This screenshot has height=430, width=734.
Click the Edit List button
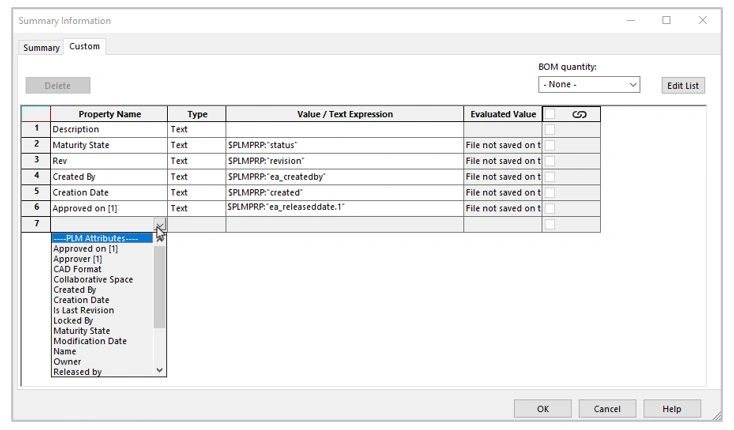click(x=683, y=85)
